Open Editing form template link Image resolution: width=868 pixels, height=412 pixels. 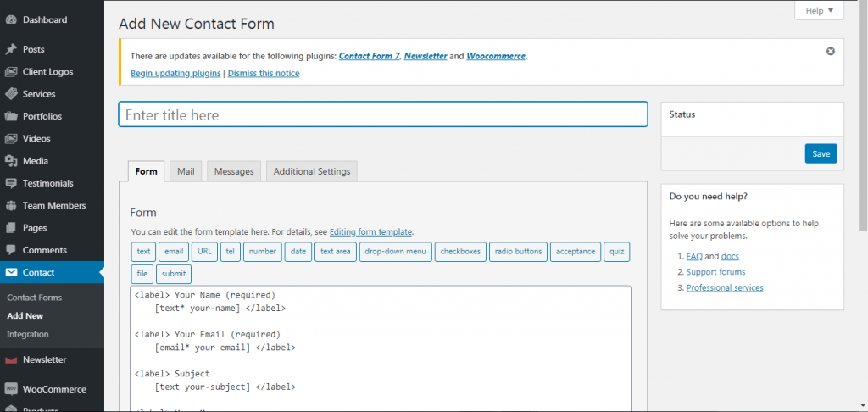[x=371, y=232]
